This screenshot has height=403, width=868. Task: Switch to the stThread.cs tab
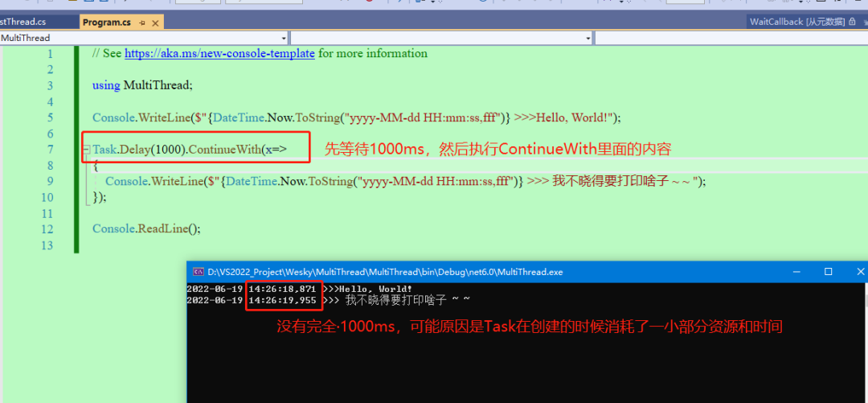(23, 23)
